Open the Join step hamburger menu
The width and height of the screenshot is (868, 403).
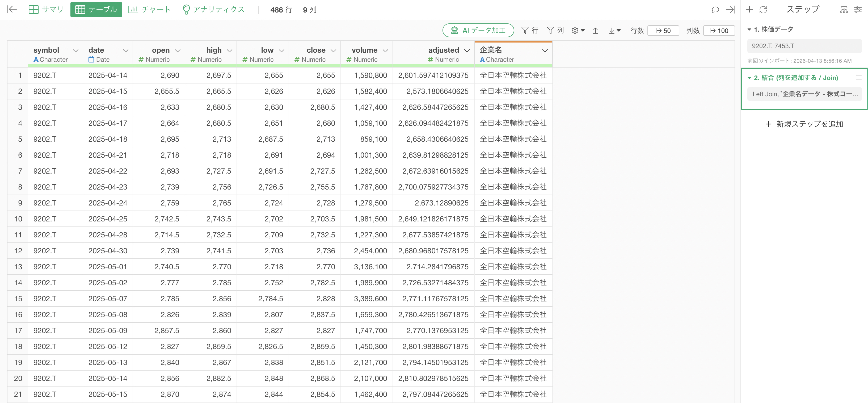tap(858, 78)
